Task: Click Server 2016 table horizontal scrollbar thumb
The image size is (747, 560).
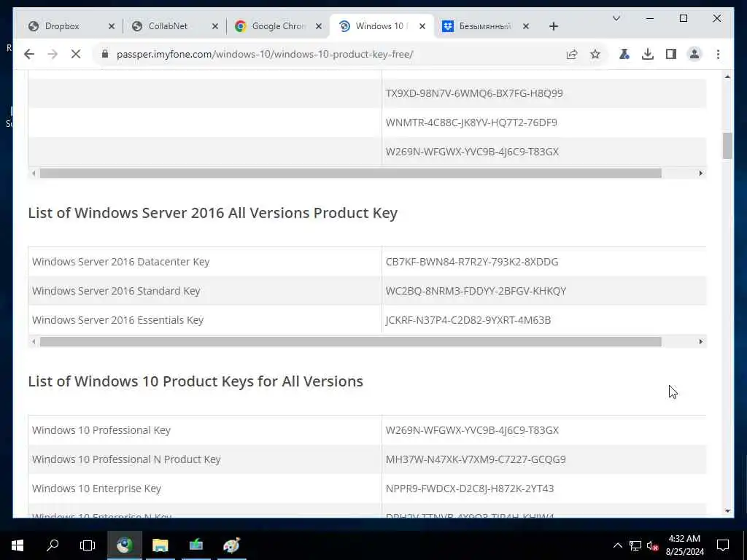Action: (x=351, y=341)
